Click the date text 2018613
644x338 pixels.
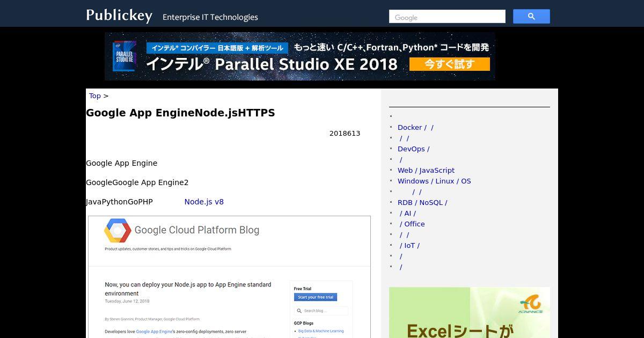pyautogui.click(x=345, y=134)
